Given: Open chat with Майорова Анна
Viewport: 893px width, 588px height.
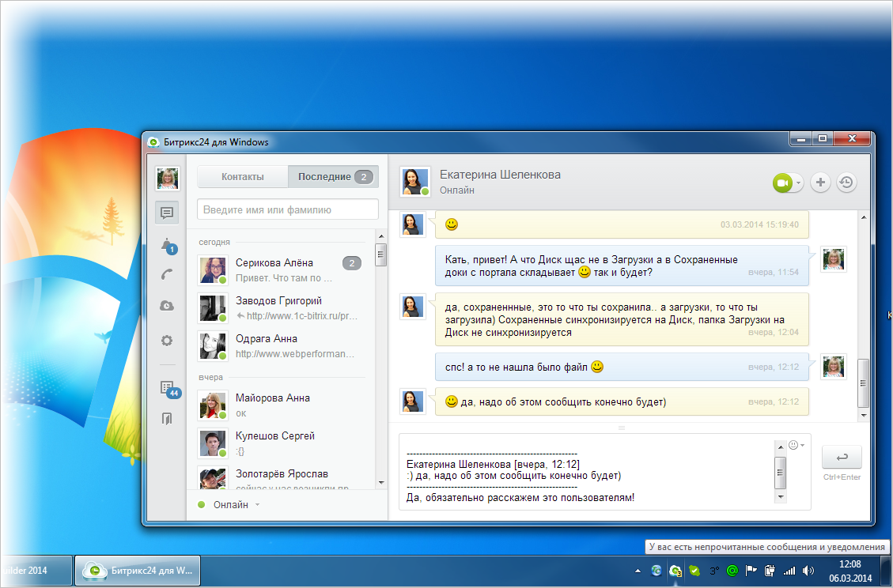Looking at the screenshot, I should pos(282,405).
